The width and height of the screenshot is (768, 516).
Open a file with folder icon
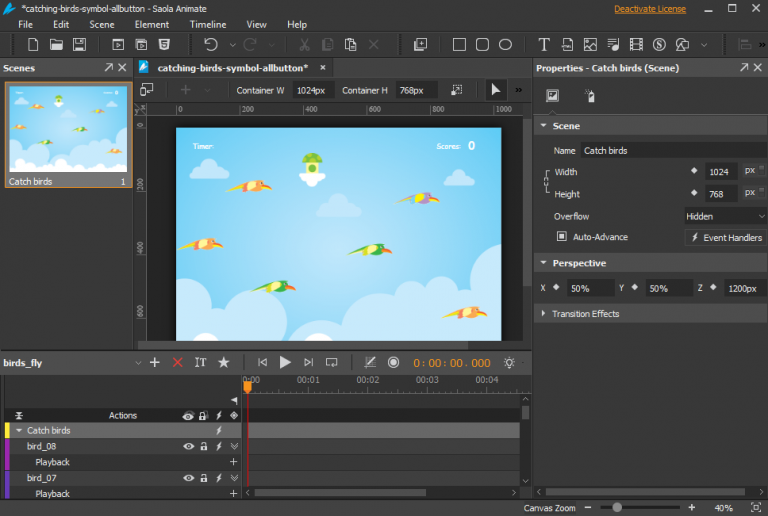[56, 45]
